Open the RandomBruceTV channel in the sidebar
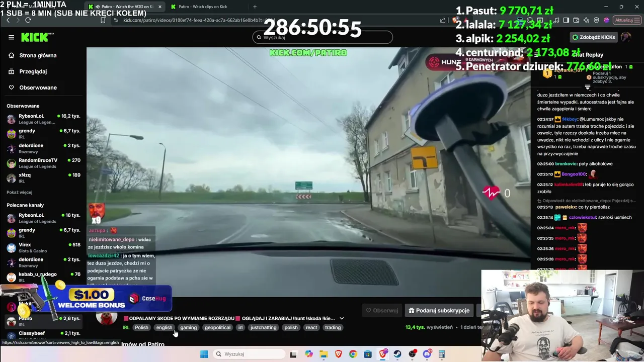Viewport: 644px width, 362px height. [43, 163]
